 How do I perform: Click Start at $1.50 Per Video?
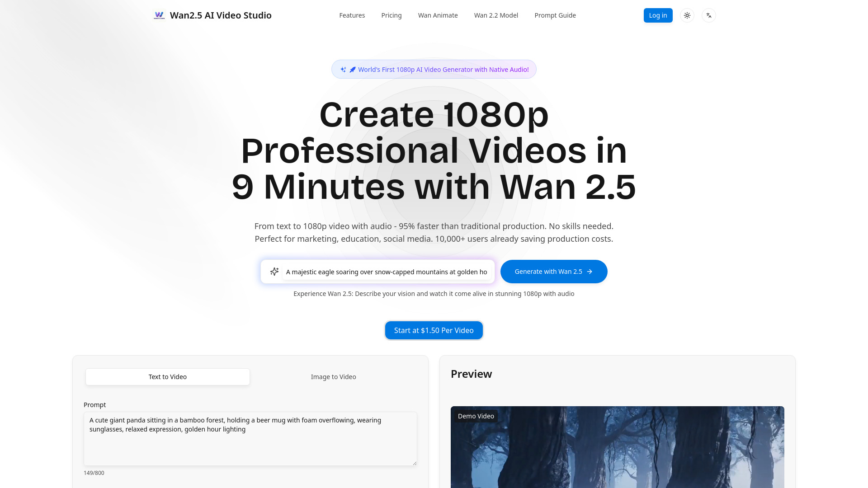point(434,330)
